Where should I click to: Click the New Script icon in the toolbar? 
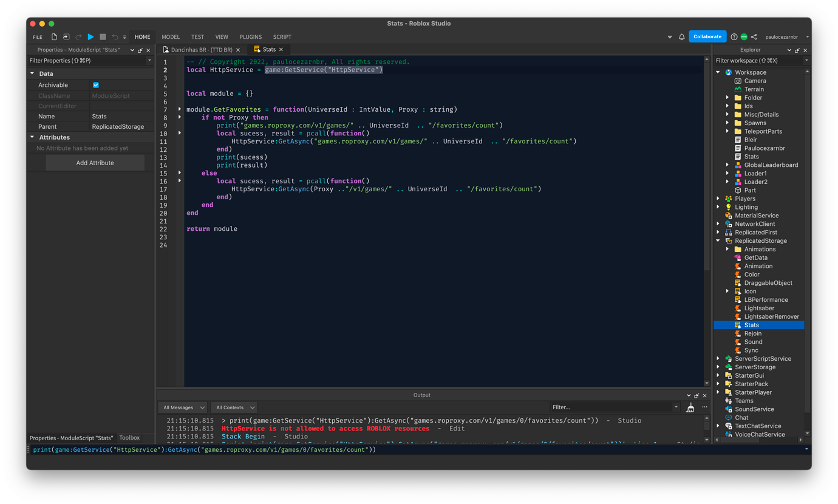53,36
